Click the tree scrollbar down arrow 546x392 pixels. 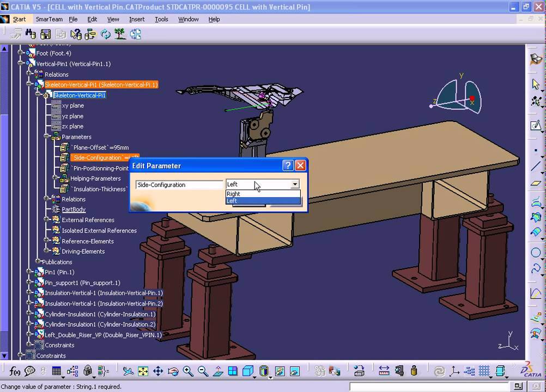click(4, 356)
